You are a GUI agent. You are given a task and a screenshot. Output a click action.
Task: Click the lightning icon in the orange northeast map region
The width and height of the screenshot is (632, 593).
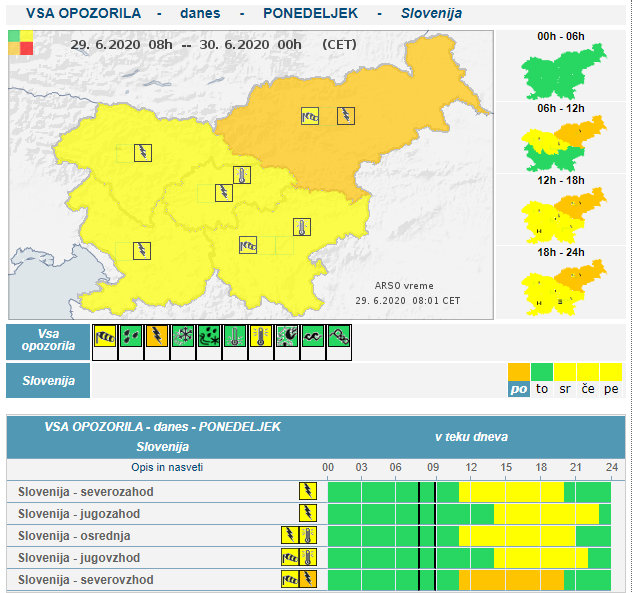(x=346, y=115)
